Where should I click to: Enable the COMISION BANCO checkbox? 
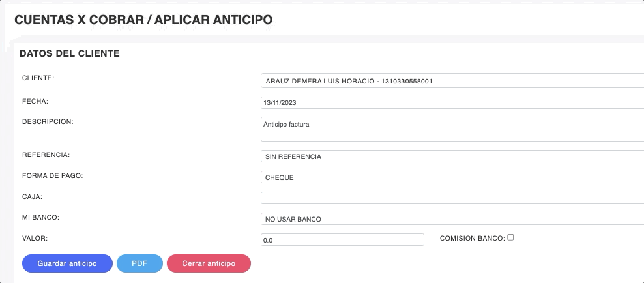510,237
